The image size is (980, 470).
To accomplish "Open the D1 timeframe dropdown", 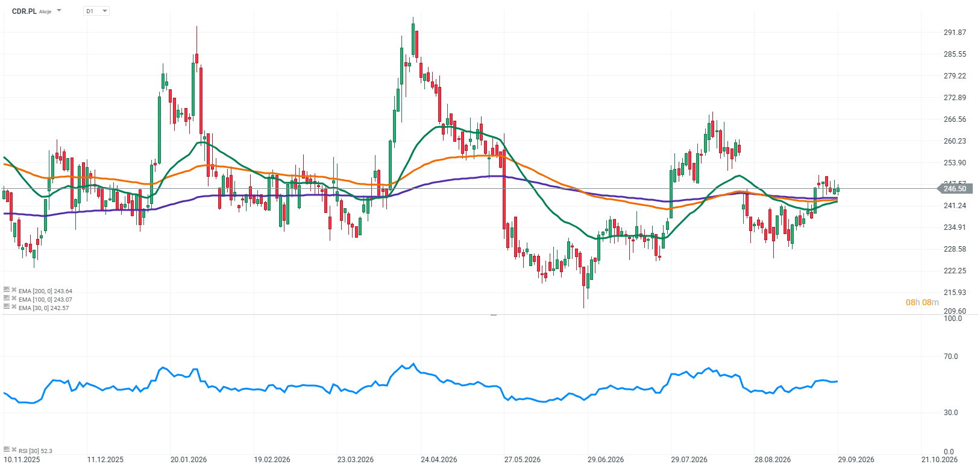I will tap(96, 11).
